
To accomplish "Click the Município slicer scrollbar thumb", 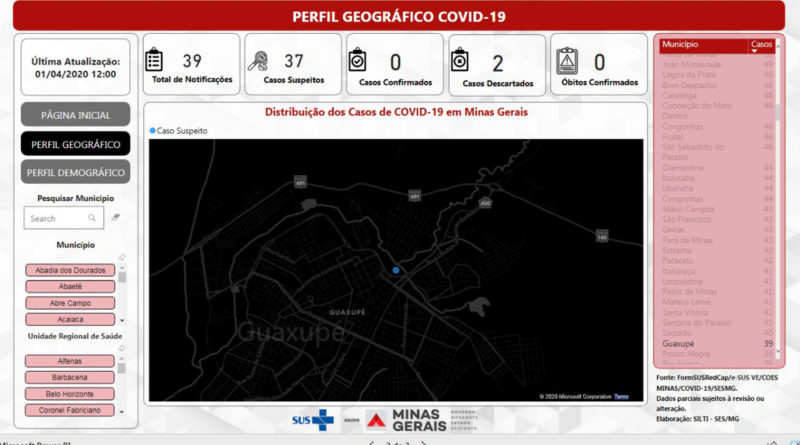I will click(122, 278).
